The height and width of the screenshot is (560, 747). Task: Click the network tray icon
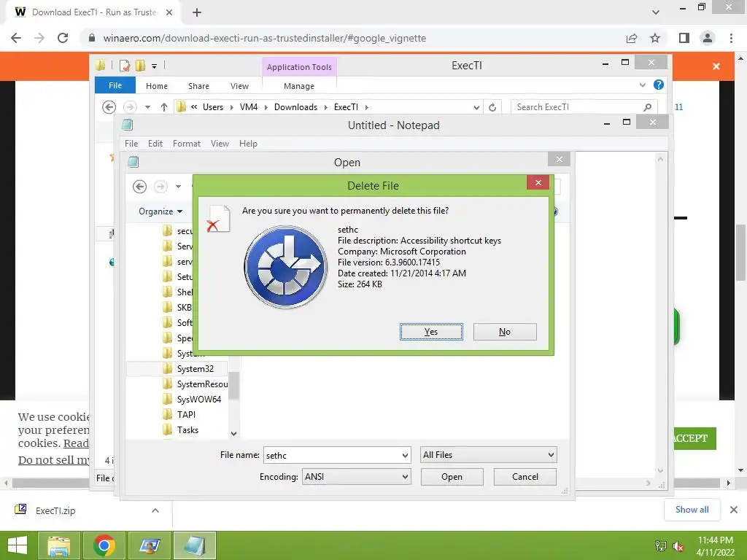pos(661,546)
